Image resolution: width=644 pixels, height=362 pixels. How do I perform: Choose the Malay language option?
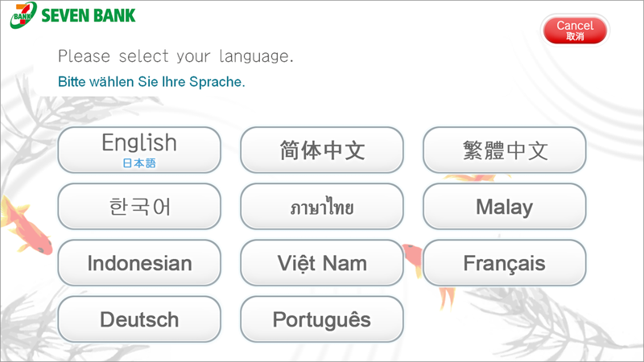click(x=505, y=206)
